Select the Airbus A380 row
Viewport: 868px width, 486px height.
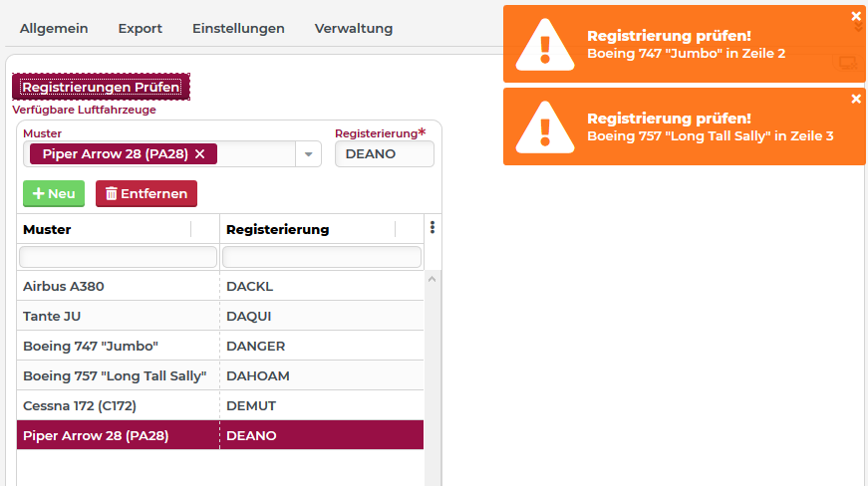tap(118, 287)
